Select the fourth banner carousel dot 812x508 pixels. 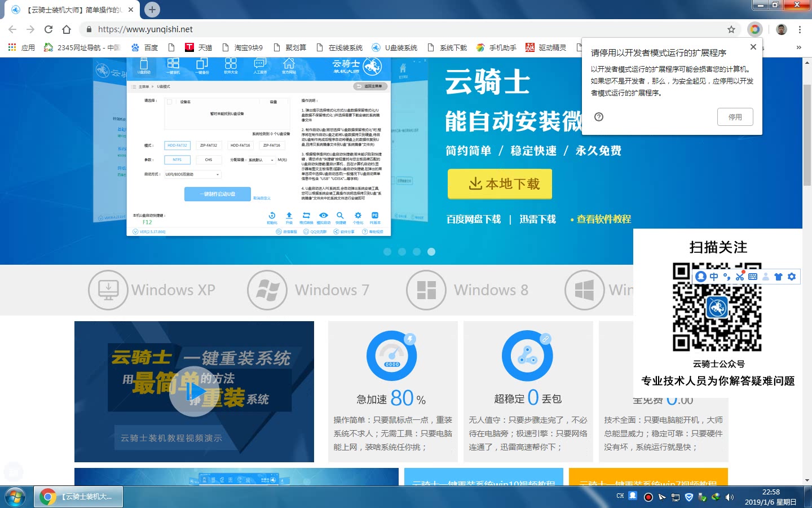431,252
